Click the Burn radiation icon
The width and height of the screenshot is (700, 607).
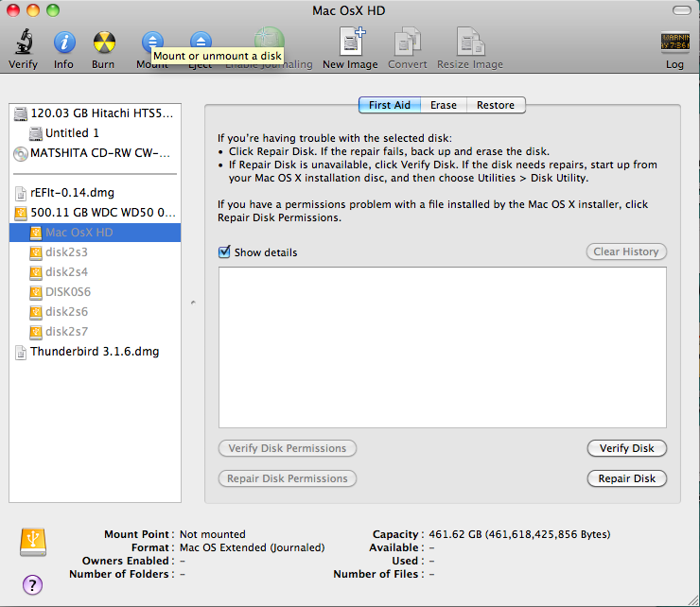[104, 43]
